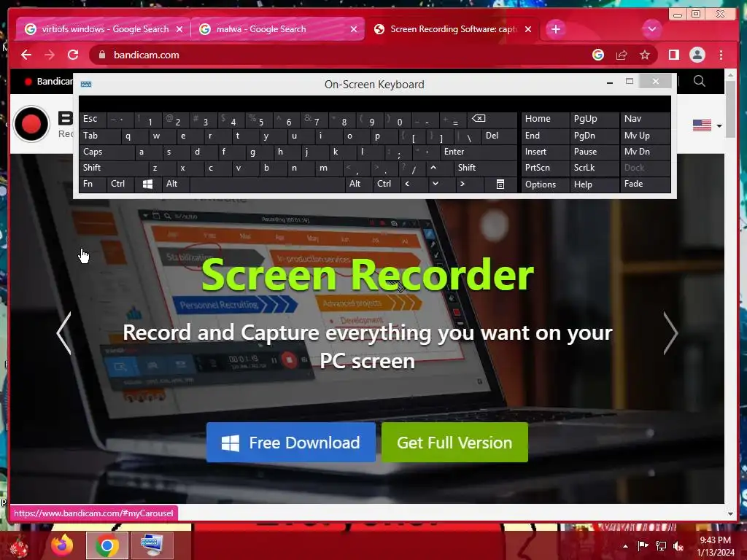Tap the Home key on On-Screen Keyboard
The image size is (747, 560).
546,119
